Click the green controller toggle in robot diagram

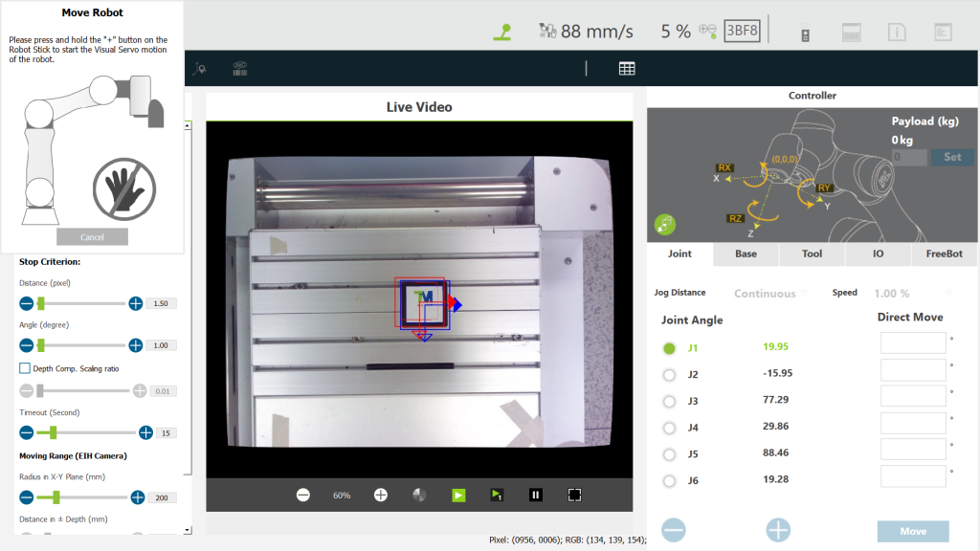point(665,225)
